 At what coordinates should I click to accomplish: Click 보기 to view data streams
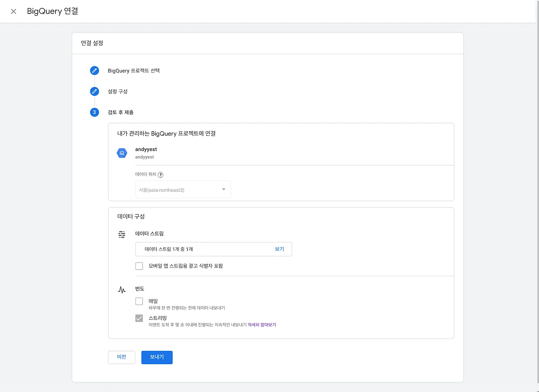280,249
